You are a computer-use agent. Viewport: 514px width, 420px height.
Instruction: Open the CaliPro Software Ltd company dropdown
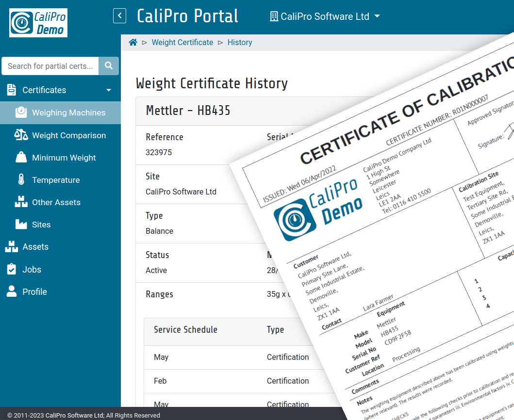325,16
